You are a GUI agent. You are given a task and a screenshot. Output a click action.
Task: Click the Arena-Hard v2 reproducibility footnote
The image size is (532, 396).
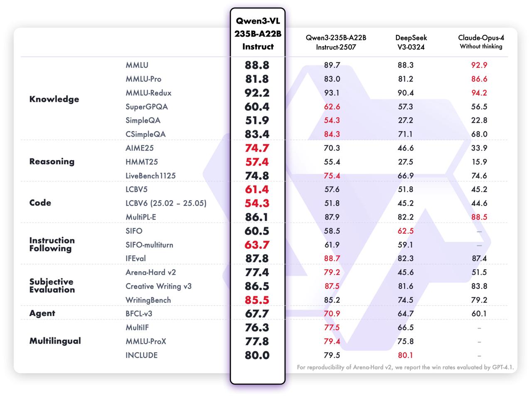click(405, 367)
